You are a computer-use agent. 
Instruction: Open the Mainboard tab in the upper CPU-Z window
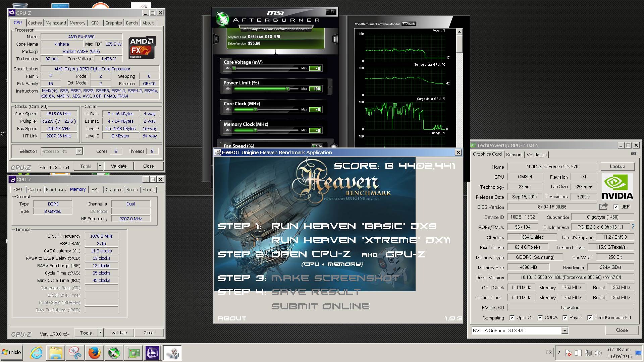(56, 23)
